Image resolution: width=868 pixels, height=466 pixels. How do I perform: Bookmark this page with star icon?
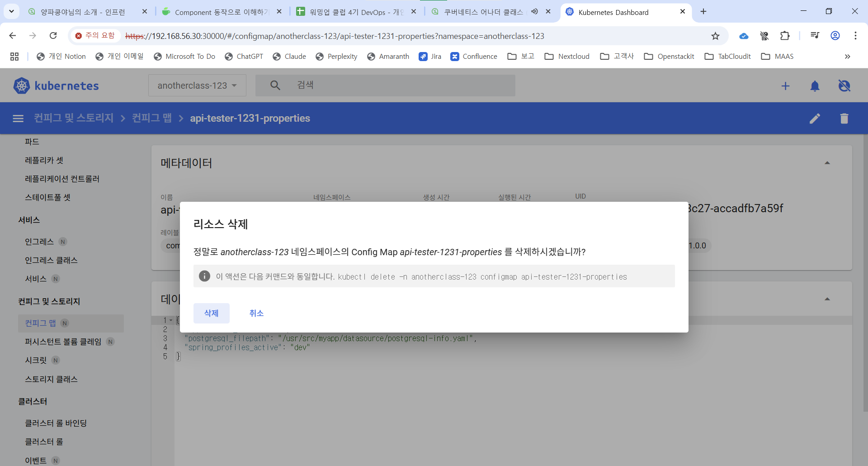point(715,36)
